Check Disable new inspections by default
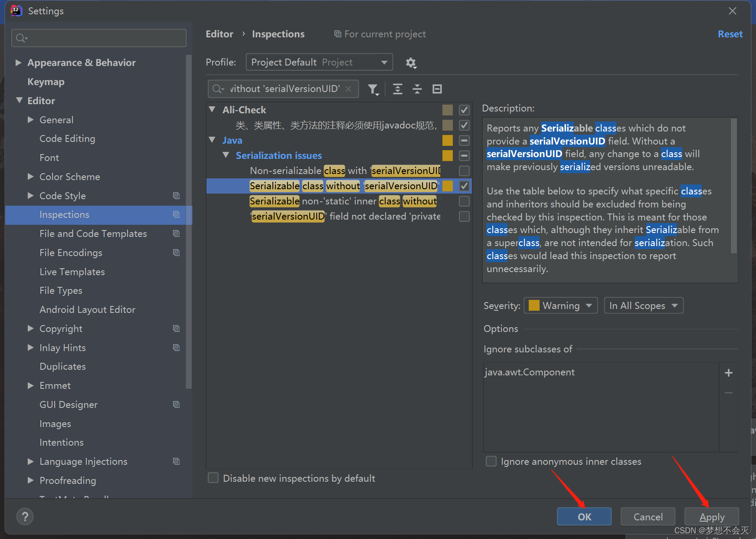756x539 pixels. pos(213,478)
